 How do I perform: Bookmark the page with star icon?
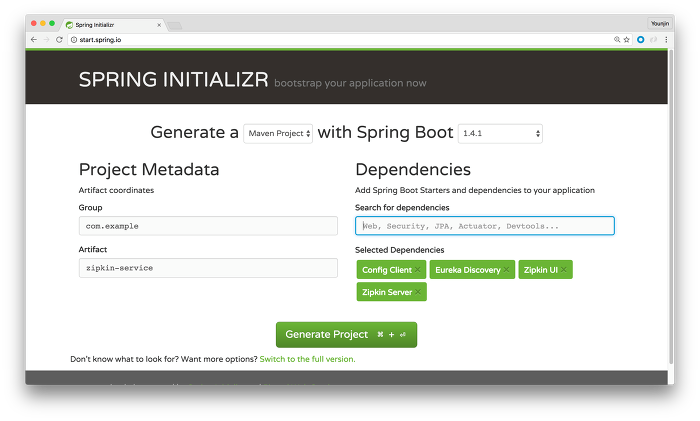627,39
